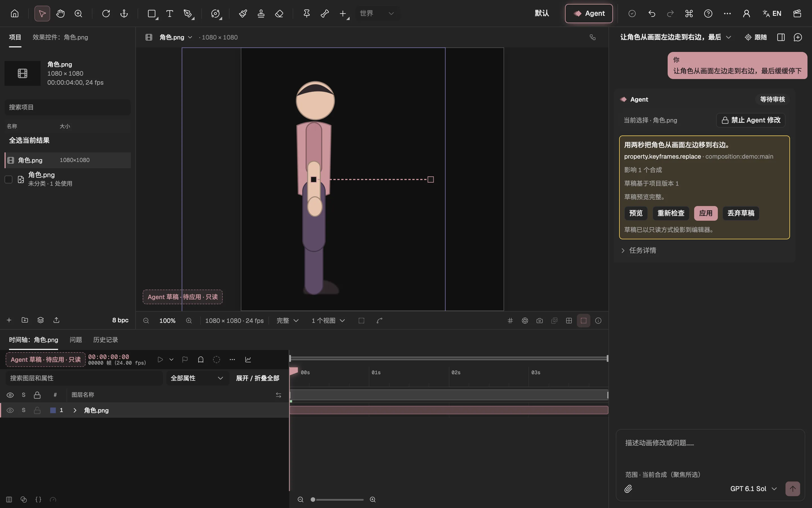Click the 预览 preview button
This screenshot has height=508, width=812.
(x=636, y=213)
